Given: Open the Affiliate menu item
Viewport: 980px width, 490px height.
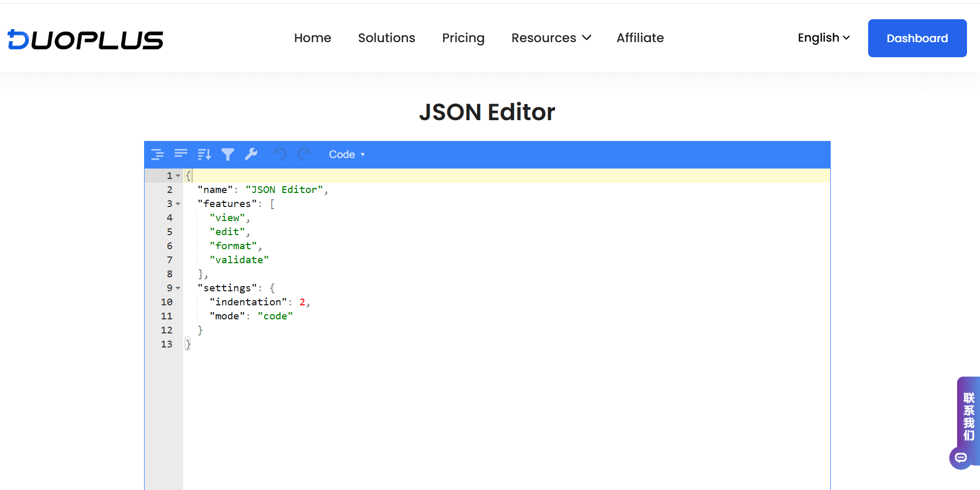Looking at the screenshot, I should point(640,38).
